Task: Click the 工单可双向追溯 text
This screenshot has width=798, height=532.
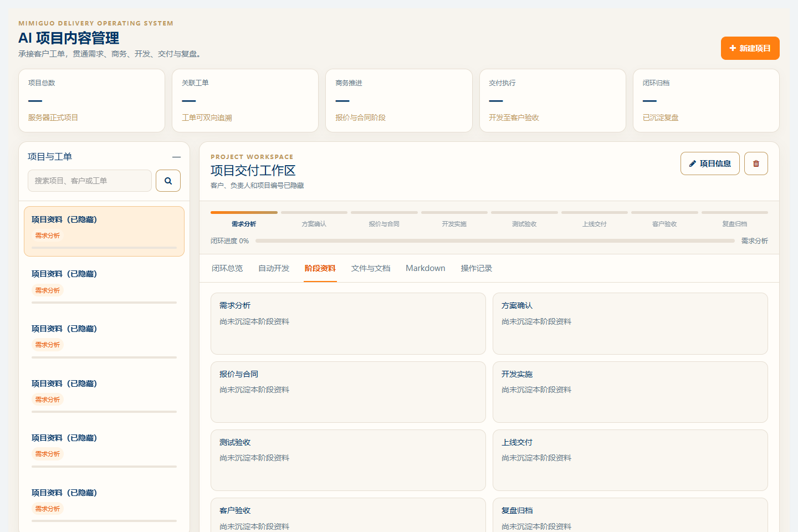Action: tap(207, 117)
